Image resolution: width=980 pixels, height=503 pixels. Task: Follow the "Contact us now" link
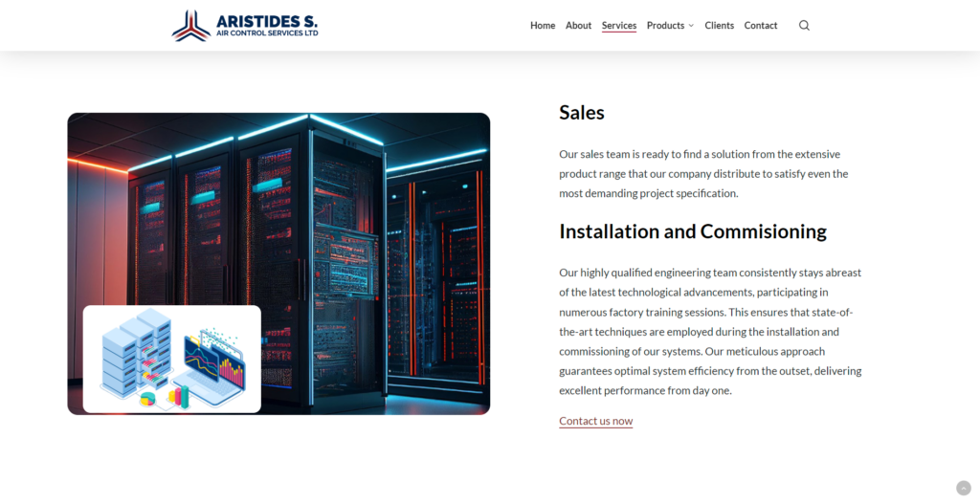(x=595, y=421)
